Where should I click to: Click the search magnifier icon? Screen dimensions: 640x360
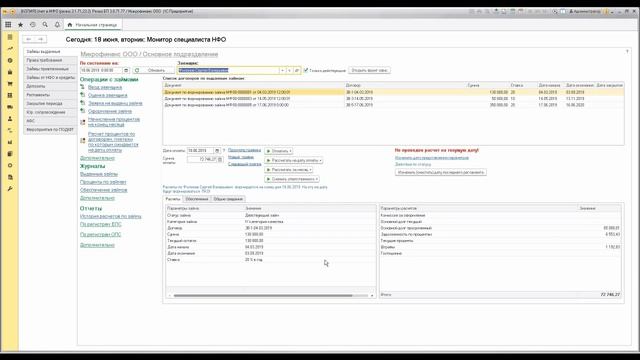(45, 24)
